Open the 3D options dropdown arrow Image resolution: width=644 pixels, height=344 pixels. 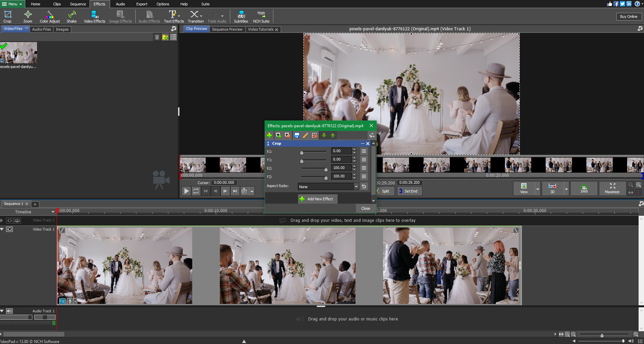pyautogui.click(x=566, y=190)
